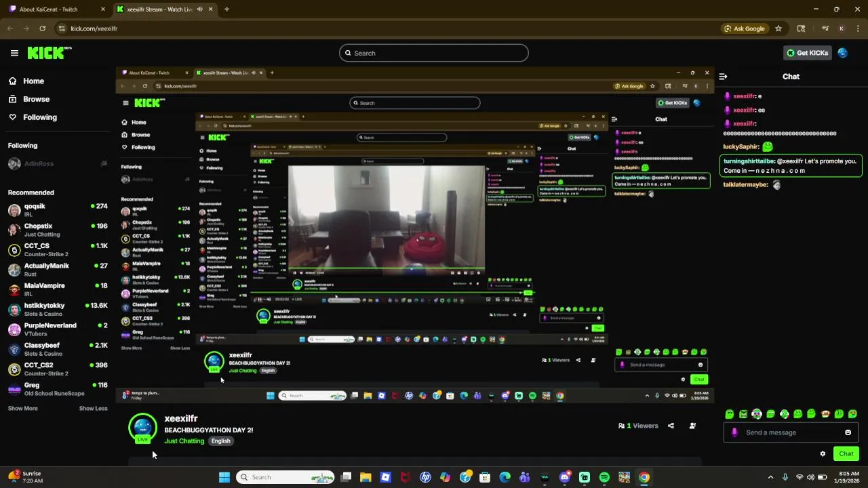Open PurpleNeverland VTubers channel

[x=57, y=329]
